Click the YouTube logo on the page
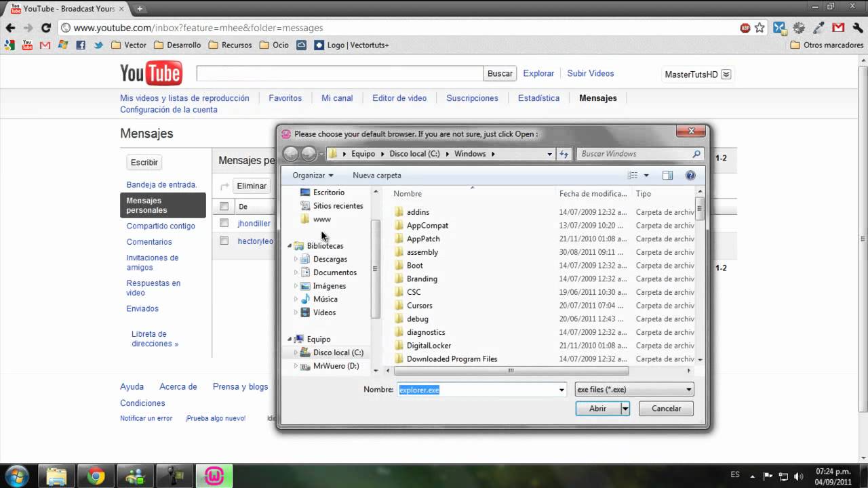 [151, 73]
